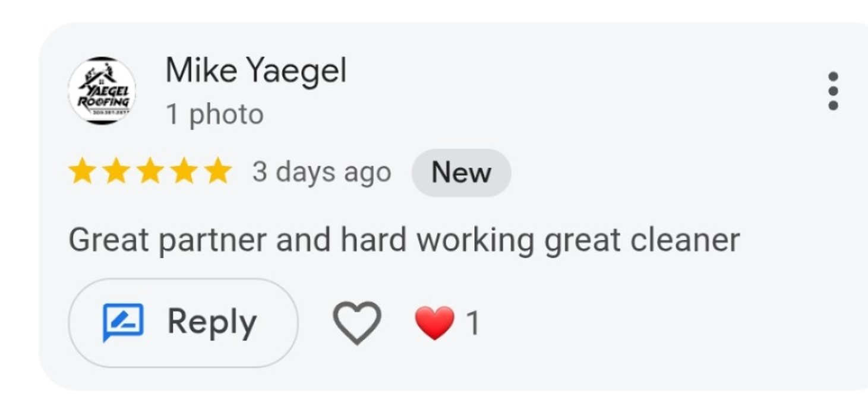Click the Reply button

click(x=184, y=321)
